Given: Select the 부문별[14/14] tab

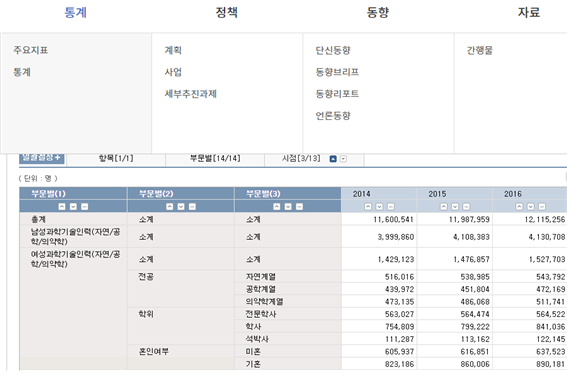Looking at the screenshot, I should (x=215, y=159).
